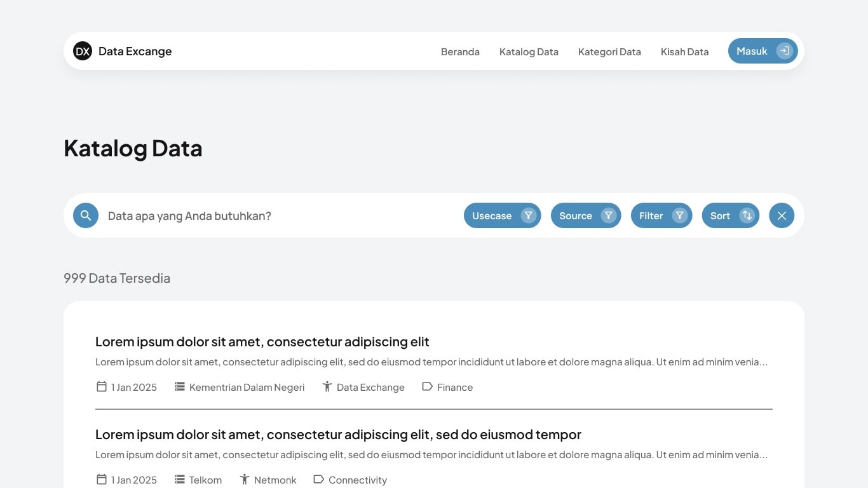Click the 'Katalog Data' page heading
Viewport: 868px width, 488px height.
133,148
